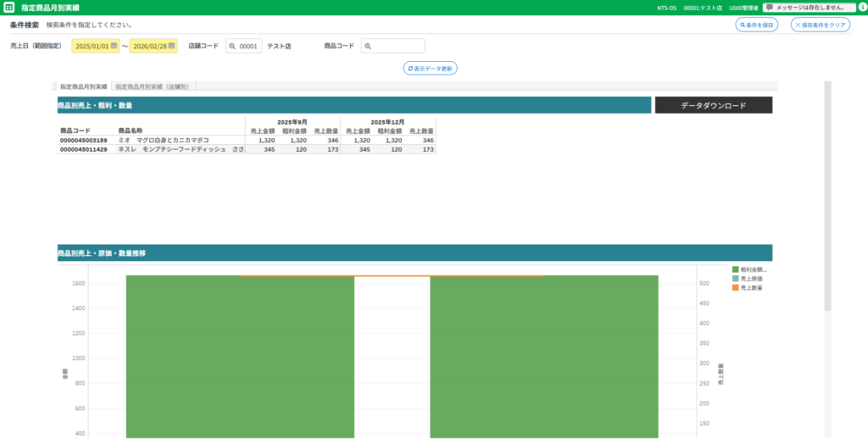This screenshot has height=439, width=868.
Task: Click the 2025年9月 column group header
Action: click(292, 122)
